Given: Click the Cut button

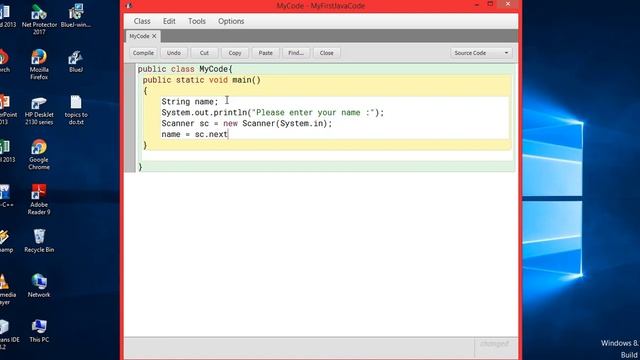Looking at the screenshot, I should 204,53.
